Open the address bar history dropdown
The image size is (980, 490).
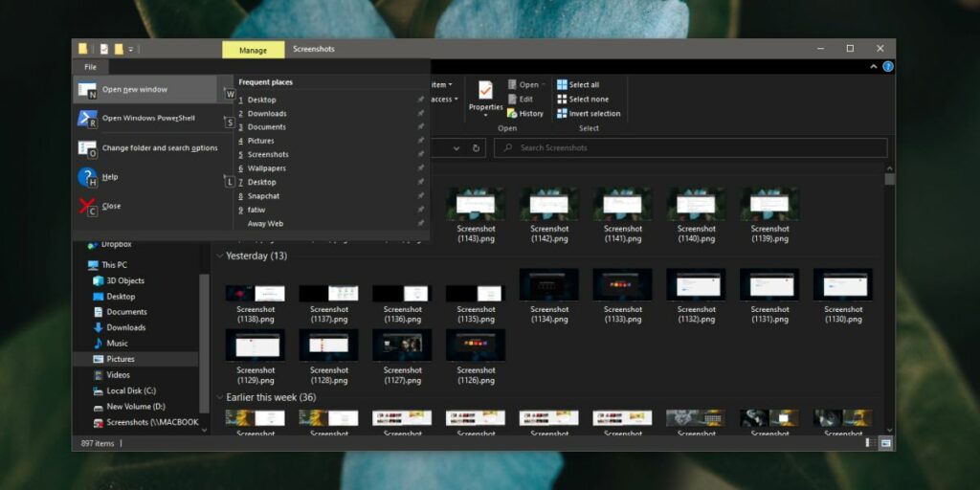pyautogui.click(x=456, y=148)
